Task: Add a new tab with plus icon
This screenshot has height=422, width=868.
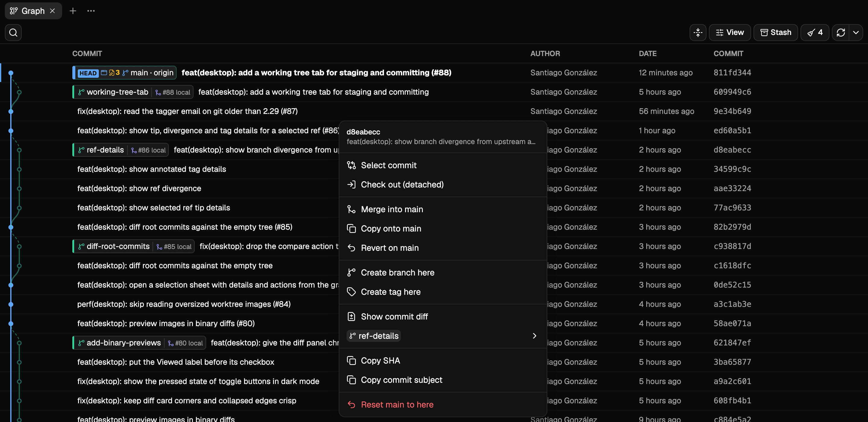Action: [73, 11]
